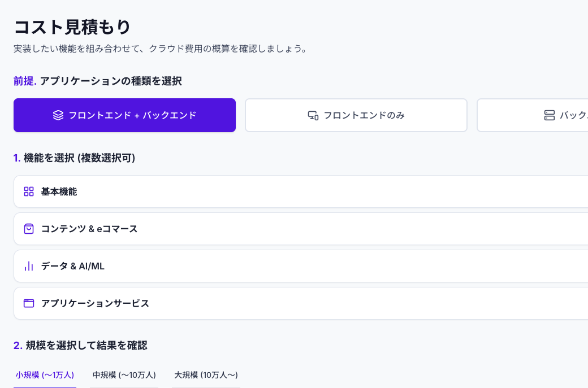Click the shopping bag icon on コンテンツ & eコマース

pyautogui.click(x=29, y=228)
